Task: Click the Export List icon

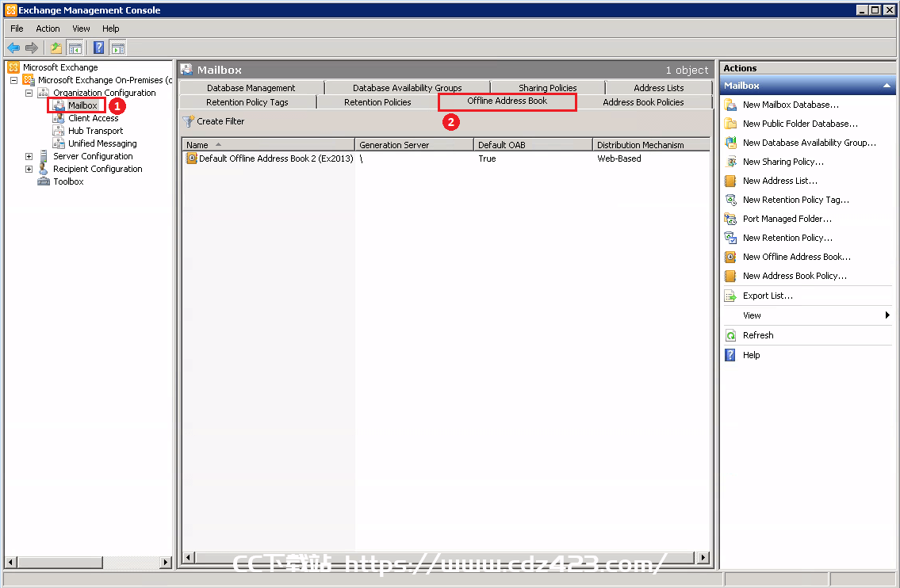Action: click(730, 296)
